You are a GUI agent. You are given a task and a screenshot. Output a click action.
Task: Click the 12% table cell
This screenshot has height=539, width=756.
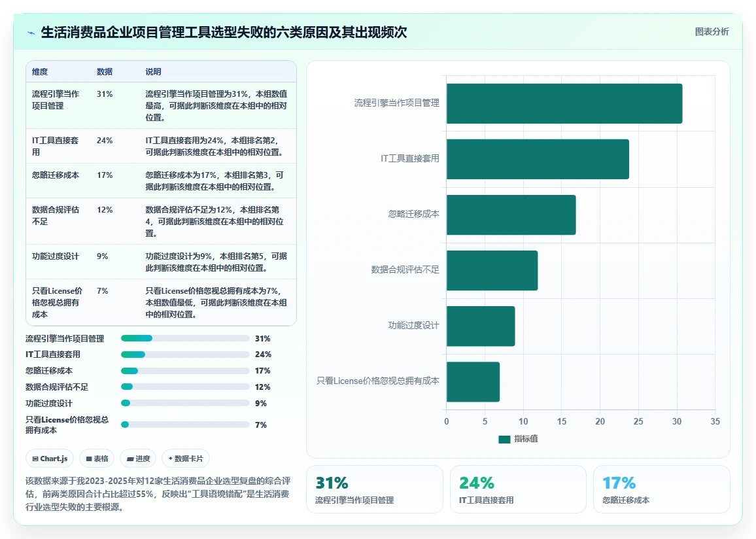click(x=105, y=210)
